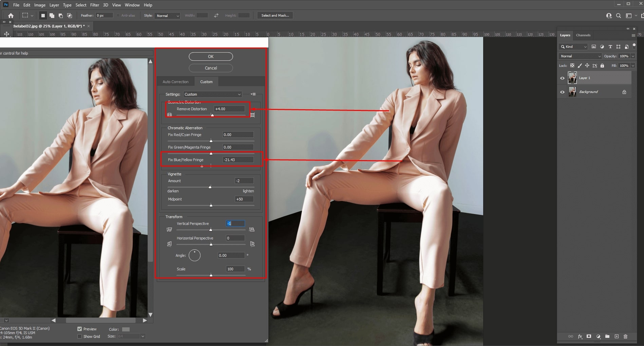Click the Vignette Amount slider handle

click(x=210, y=187)
